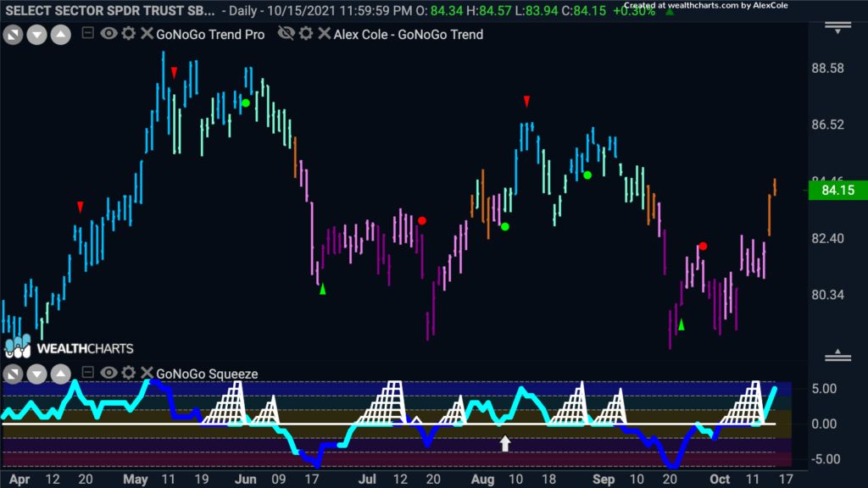Click the red down-triangle marker in April
This screenshot has width=868, height=488.
tap(81, 207)
